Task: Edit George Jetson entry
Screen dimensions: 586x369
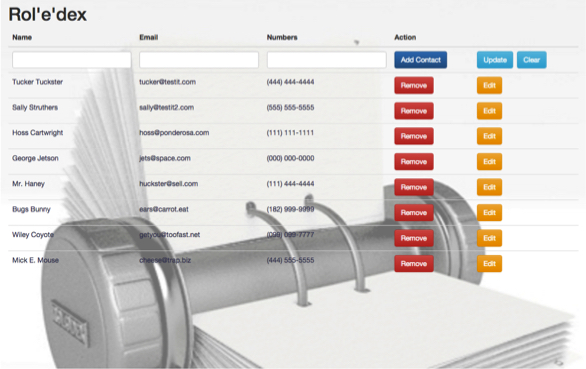Action: 489,162
